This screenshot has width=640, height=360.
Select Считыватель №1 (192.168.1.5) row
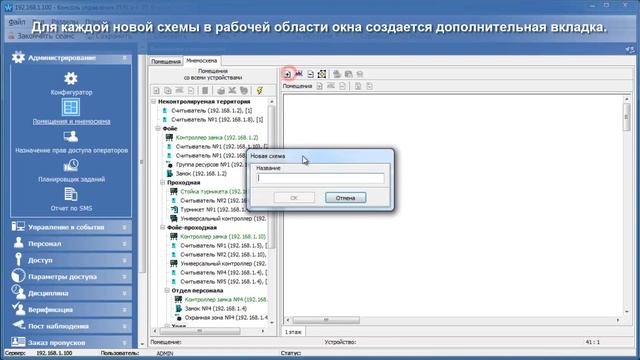224,245
